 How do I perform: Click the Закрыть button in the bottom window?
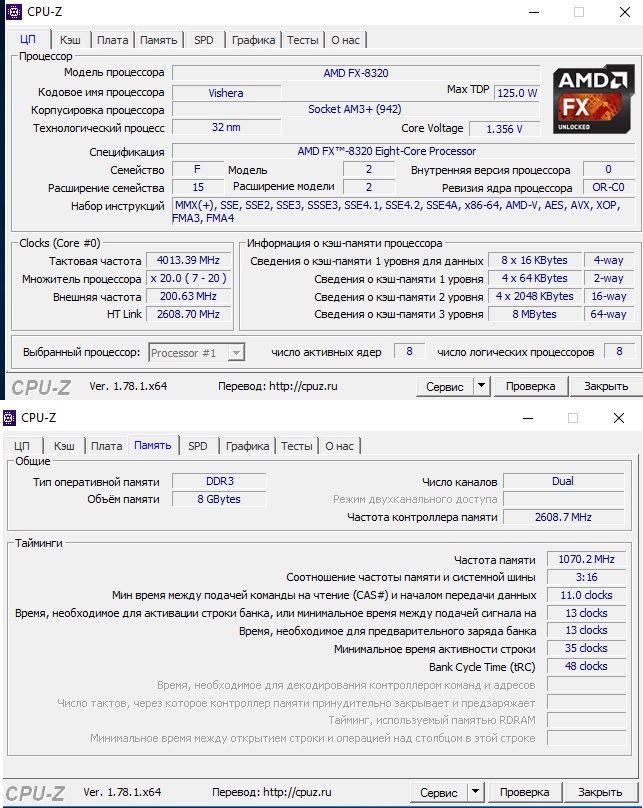pos(600,793)
